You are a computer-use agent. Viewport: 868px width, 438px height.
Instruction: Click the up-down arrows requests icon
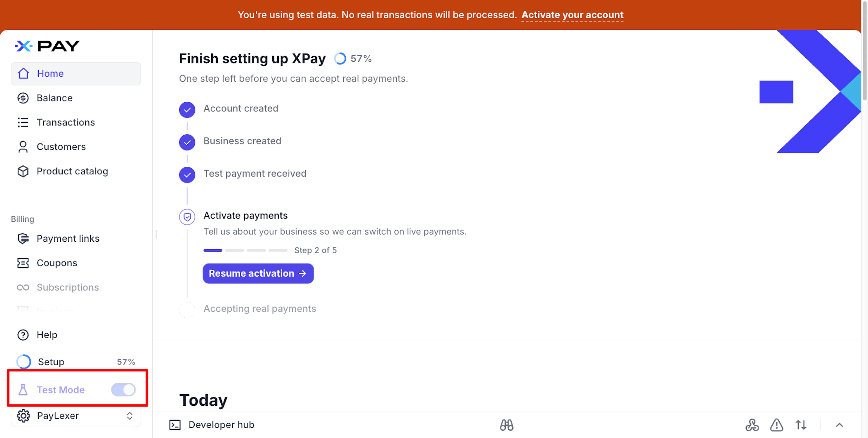pos(801,425)
